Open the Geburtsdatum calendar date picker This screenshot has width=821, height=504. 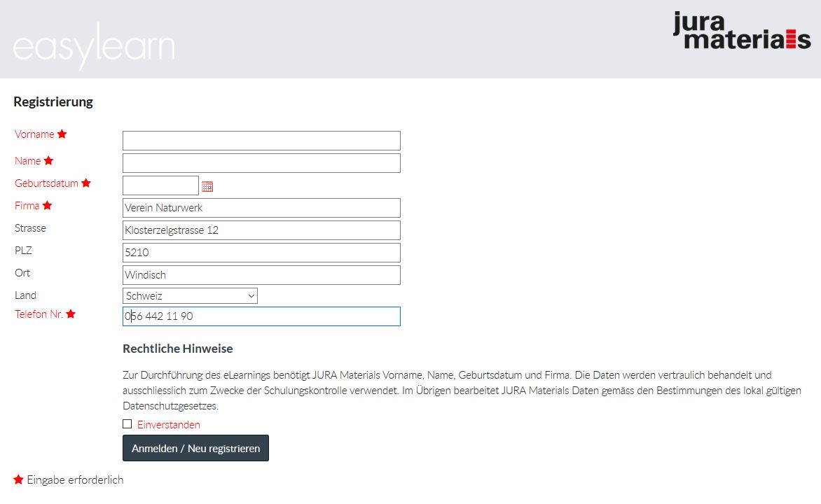coord(207,186)
